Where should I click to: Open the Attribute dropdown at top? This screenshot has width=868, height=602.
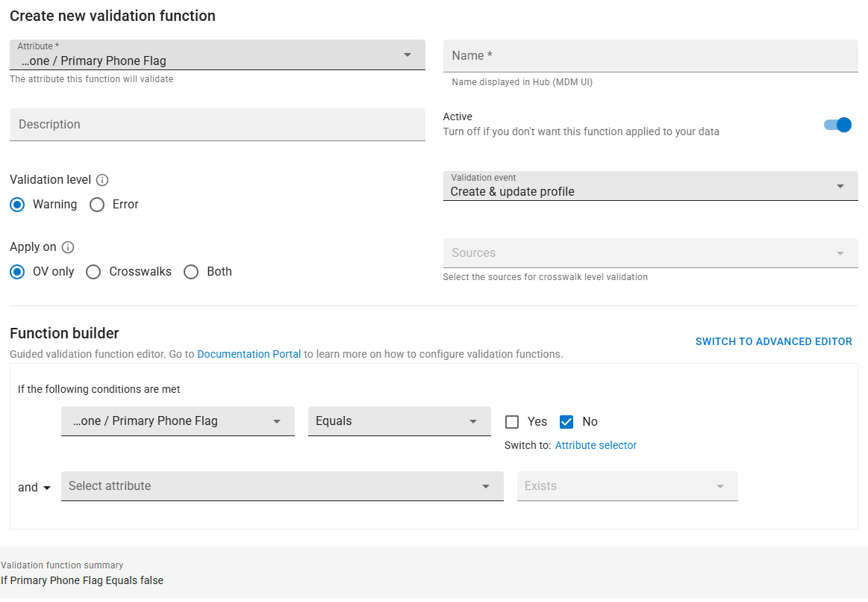tap(217, 56)
